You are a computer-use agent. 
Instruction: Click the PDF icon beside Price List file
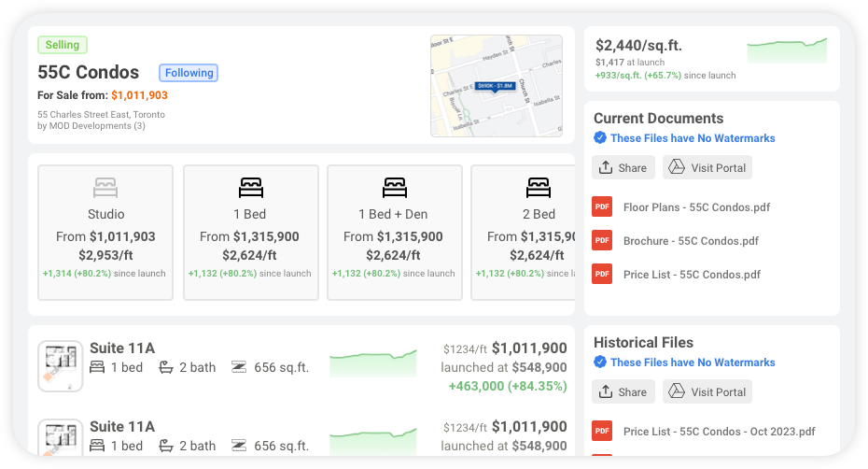point(602,275)
